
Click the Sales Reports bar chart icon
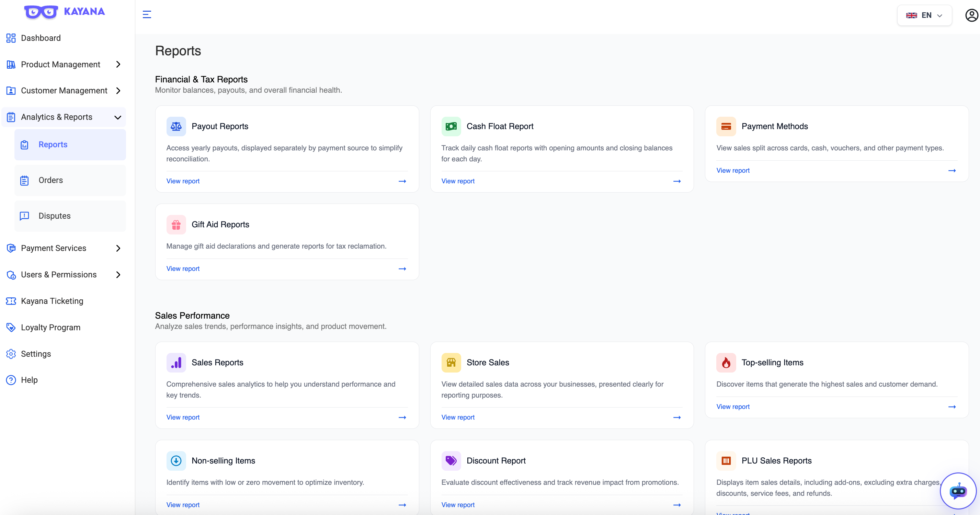click(x=176, y=363)
